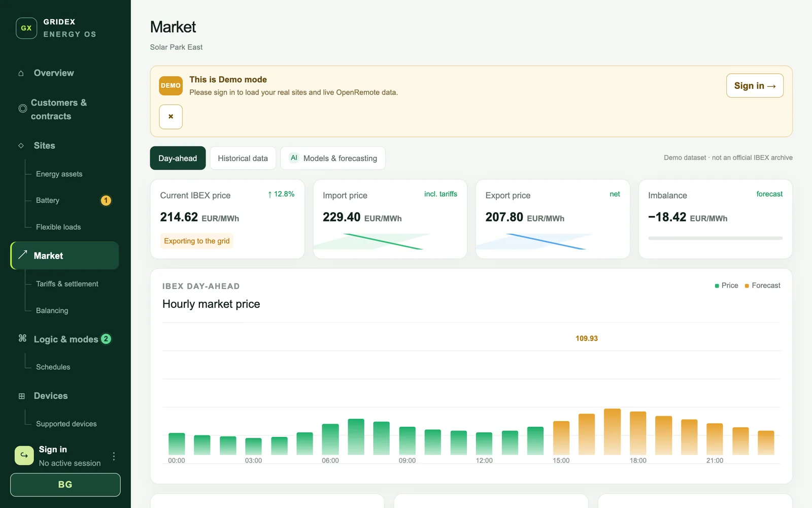Viewport: 812px width, 508px height.
Task: Click the incl. tariffs label
Action: pyautogui.click(x=441, y=194)
